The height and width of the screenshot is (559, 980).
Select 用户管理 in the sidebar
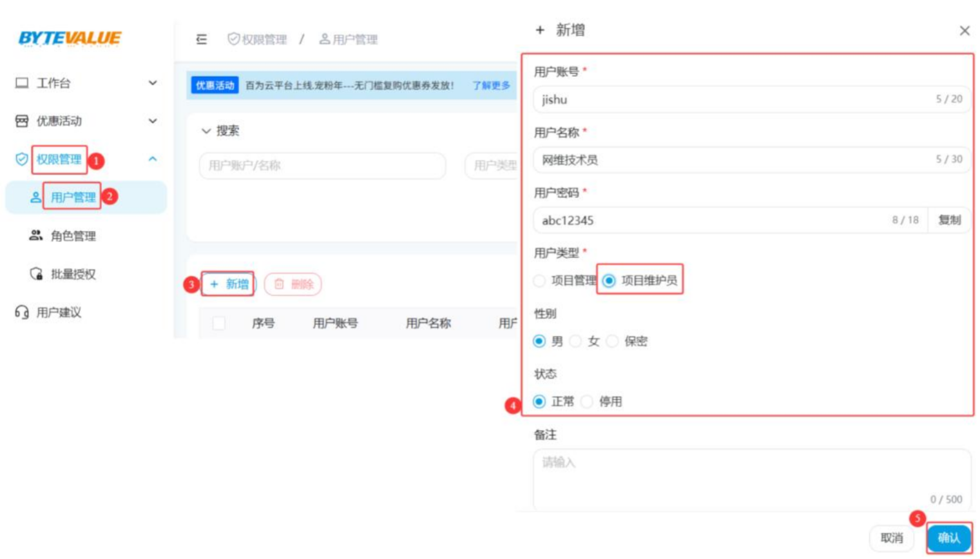point(73,197)
